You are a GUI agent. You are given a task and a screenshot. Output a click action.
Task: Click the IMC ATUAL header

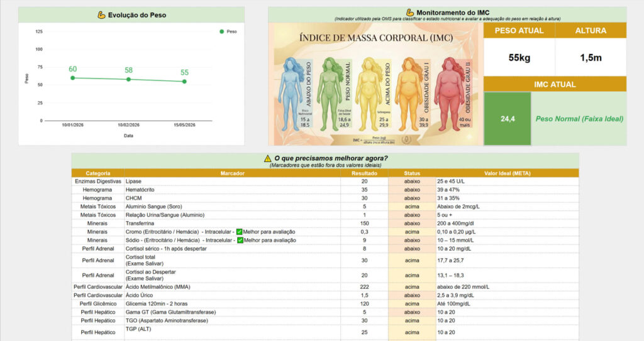(x=555, y=84)
